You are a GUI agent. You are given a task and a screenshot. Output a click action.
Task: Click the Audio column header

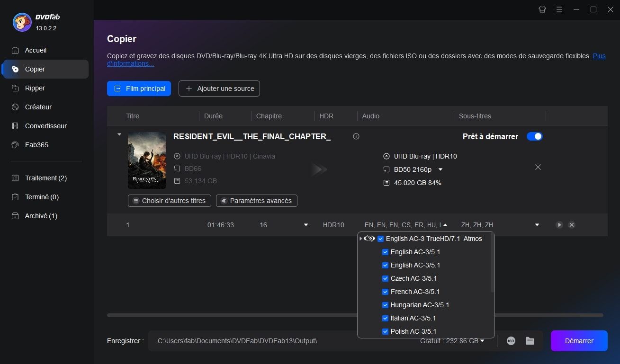pyautogui.click(x=370, y=116)
